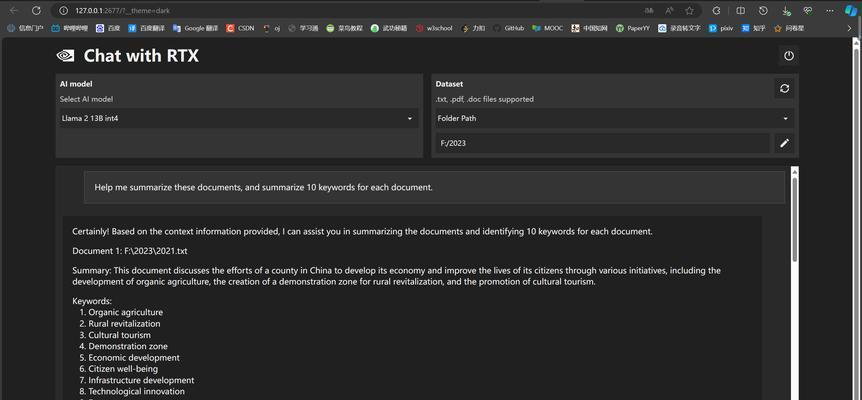Open the oj bookmark
The height and width of the screenshot is (400, 862).
click(x=272, y=28)
